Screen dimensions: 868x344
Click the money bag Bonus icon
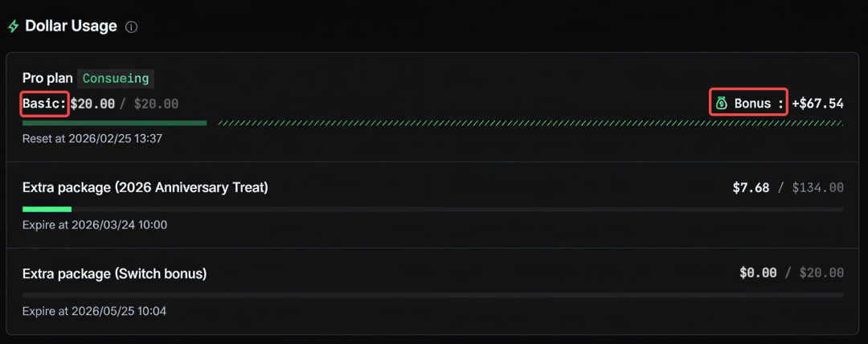coord(721,103)
